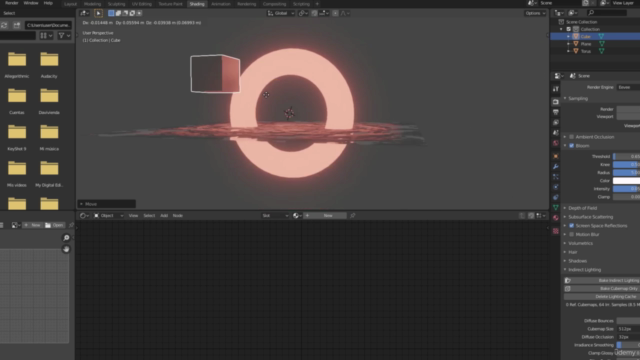Click the Bake Indirect Lighting icon
The image size is (640, 360).
click(568, 280)
